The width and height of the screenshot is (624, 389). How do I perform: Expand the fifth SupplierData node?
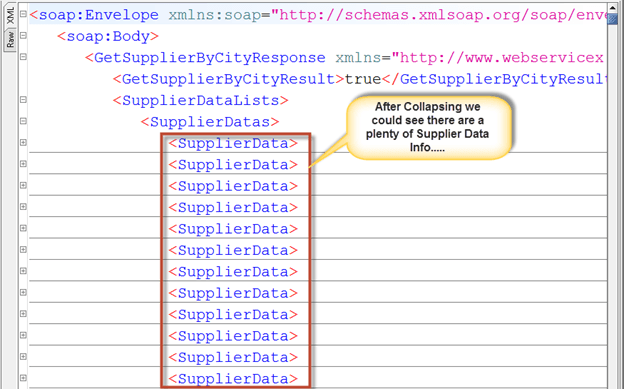(x=23, y=228)
